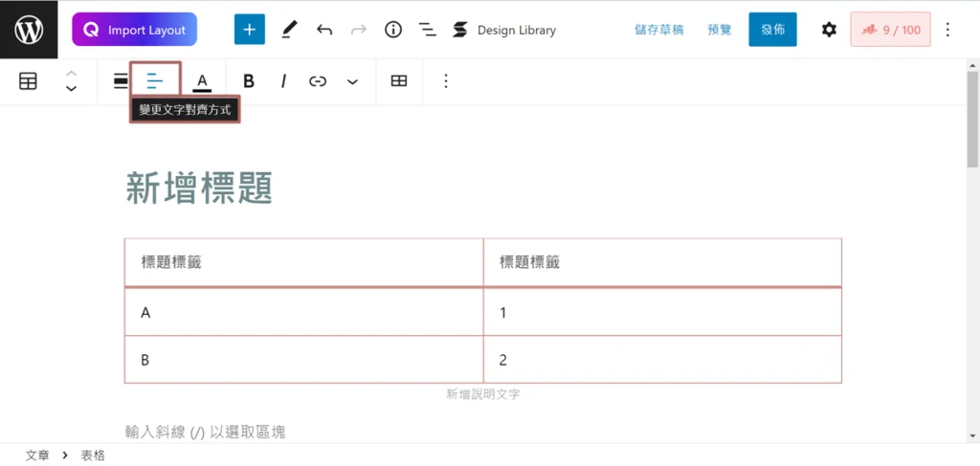The image size is (980, 466).
Task: Move block up with the up arrow
Action: [x=71, y=73]
